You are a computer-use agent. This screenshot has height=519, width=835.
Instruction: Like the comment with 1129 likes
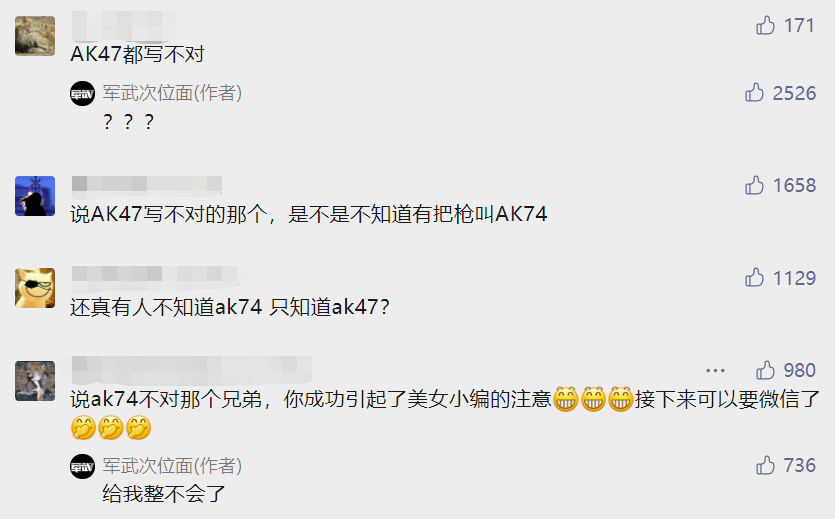pos(755,277)
